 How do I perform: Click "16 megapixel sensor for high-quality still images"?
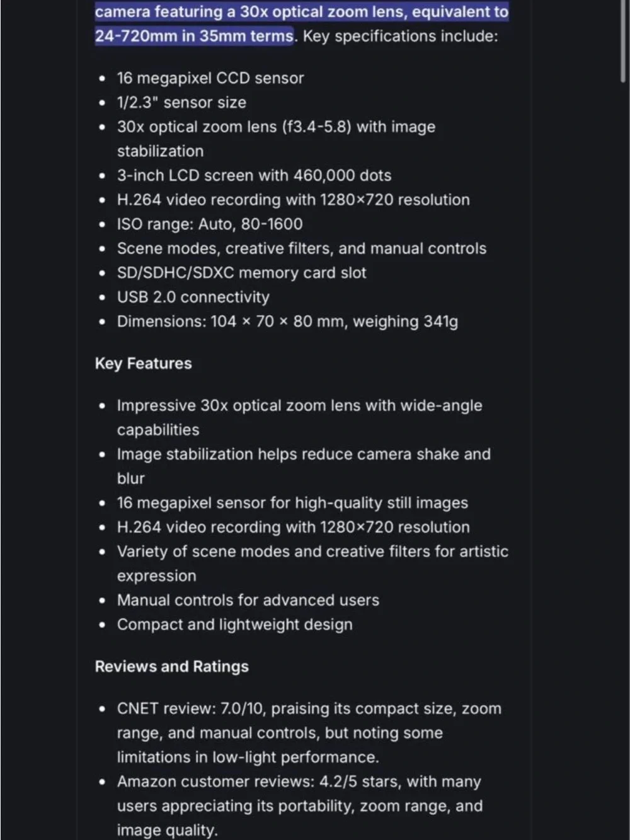click(x=292, y=503)
